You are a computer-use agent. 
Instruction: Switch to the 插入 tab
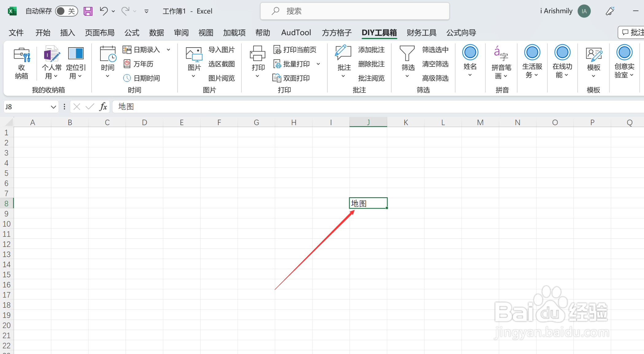pyautogui.click(x=68, y=33)
